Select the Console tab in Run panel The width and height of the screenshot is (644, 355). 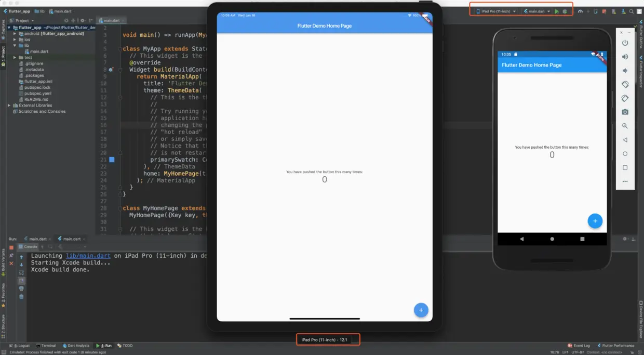click(28, 246)
